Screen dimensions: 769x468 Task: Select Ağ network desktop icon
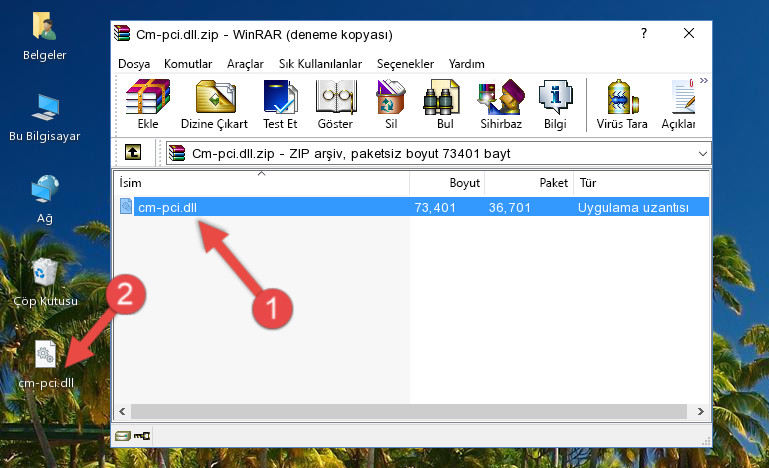tap(45, 199)
